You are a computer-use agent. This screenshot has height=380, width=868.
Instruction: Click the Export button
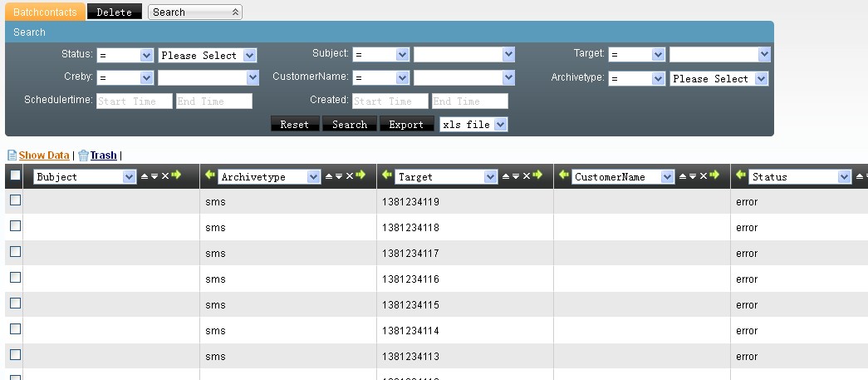(407, 125)
